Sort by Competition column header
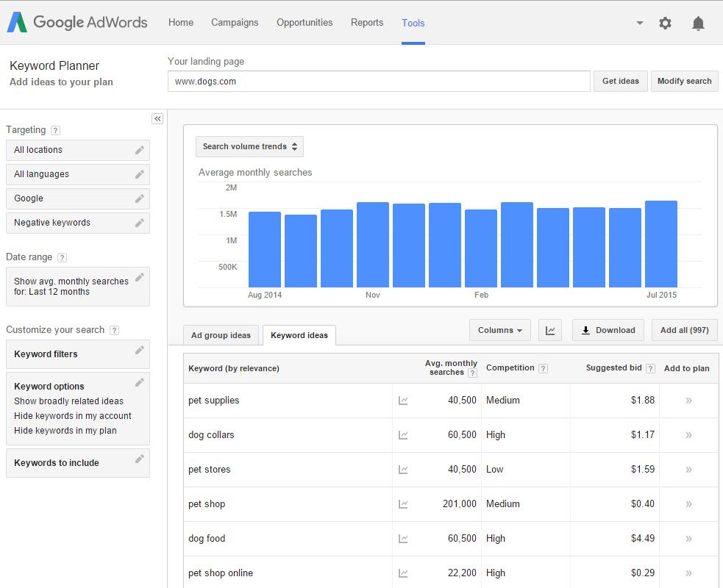The image size is (723, 588). coord(510,367)
